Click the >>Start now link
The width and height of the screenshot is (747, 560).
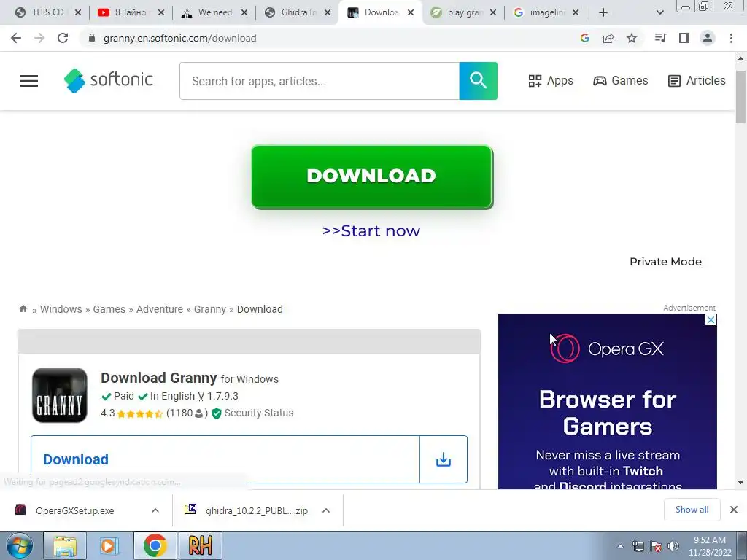[371, 230]
